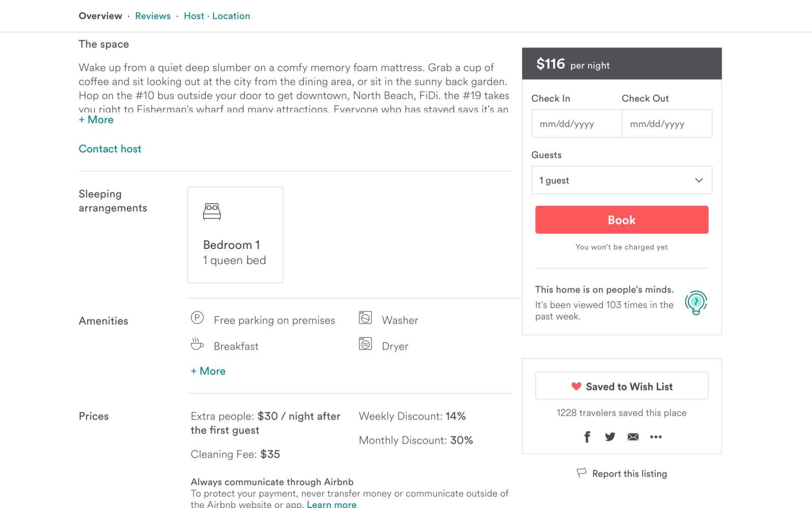Toggle Saved to Wish List button

coord(621,386)
